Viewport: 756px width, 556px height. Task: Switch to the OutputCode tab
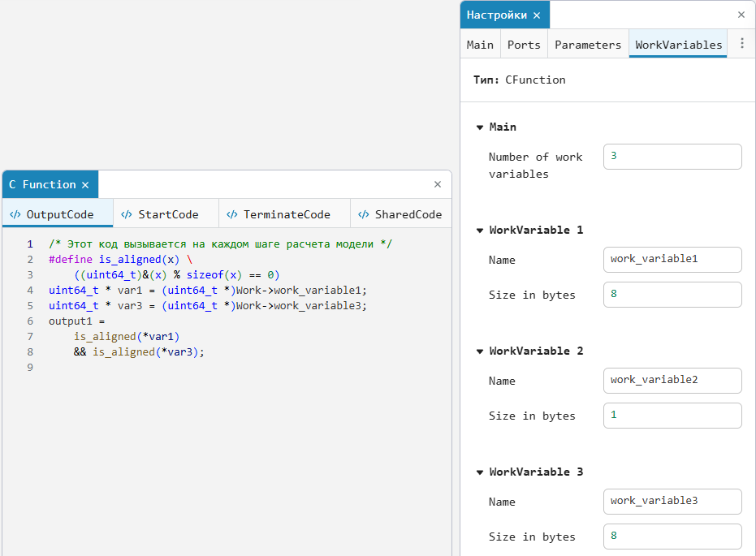point(58,214)
